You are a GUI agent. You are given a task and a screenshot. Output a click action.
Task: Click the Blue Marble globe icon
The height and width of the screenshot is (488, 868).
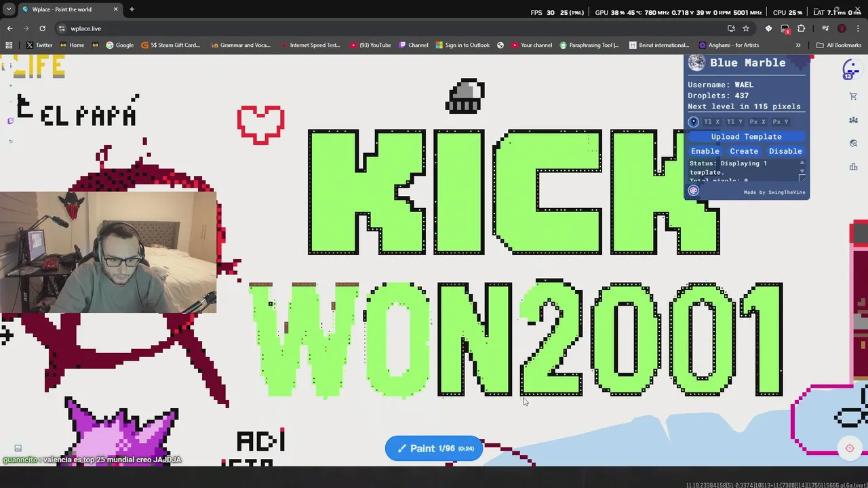696,63
